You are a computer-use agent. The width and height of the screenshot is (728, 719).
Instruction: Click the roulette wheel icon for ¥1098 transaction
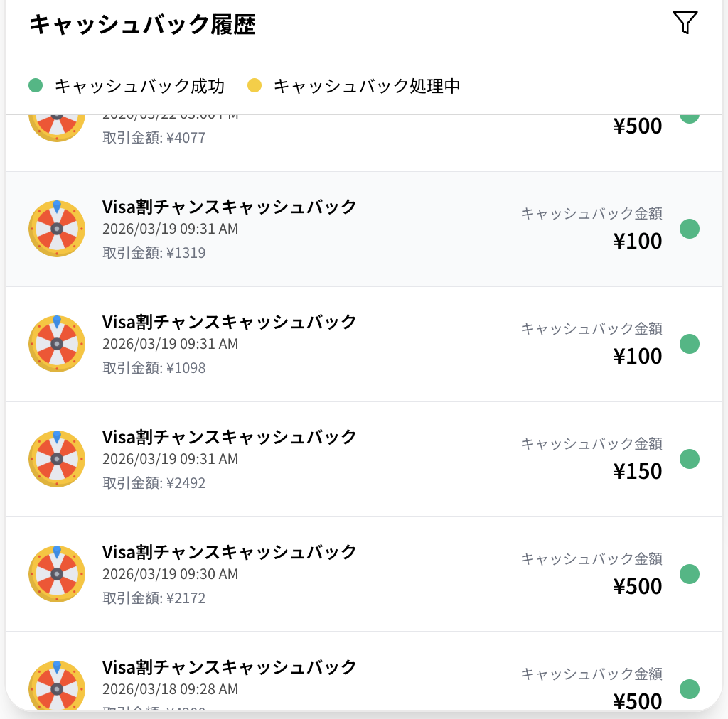click(x=57, y=344)
